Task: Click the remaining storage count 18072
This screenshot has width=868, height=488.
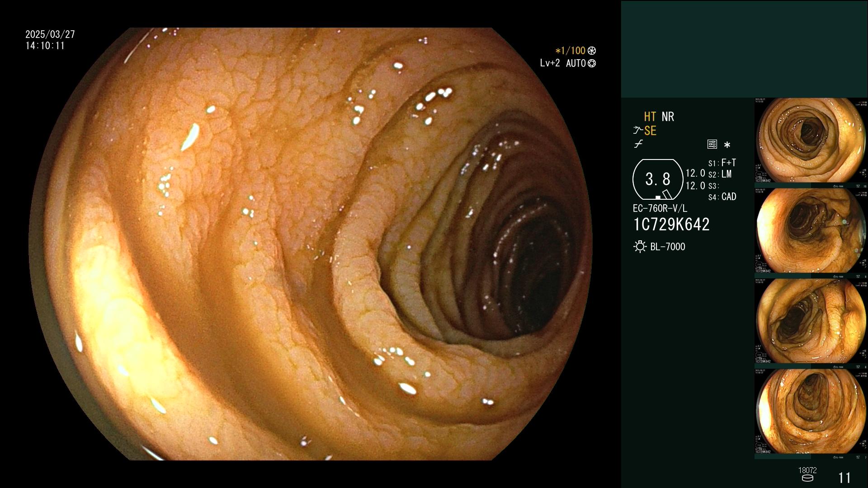Action: 807,470
